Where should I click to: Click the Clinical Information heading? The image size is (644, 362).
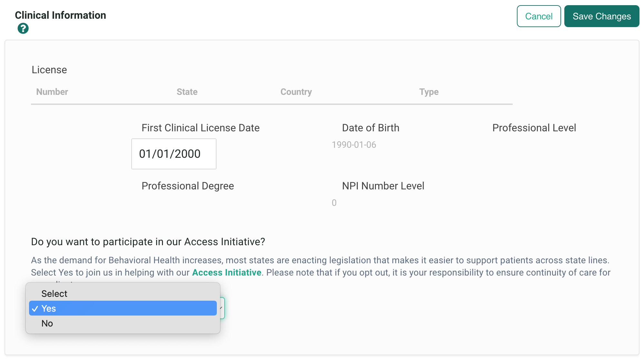tap(60, 15)
